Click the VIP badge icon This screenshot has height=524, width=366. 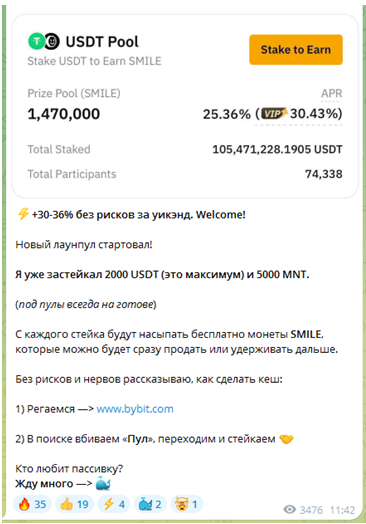point(274,114)
